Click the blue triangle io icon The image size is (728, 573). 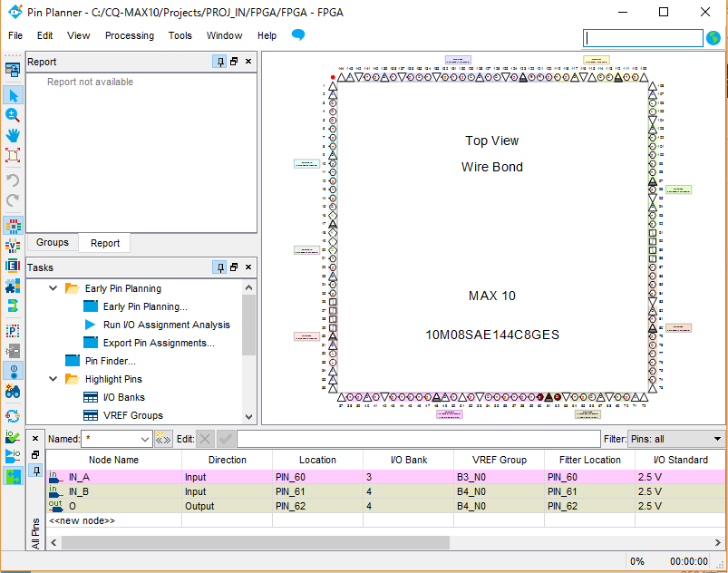click(x=13, y=456)
